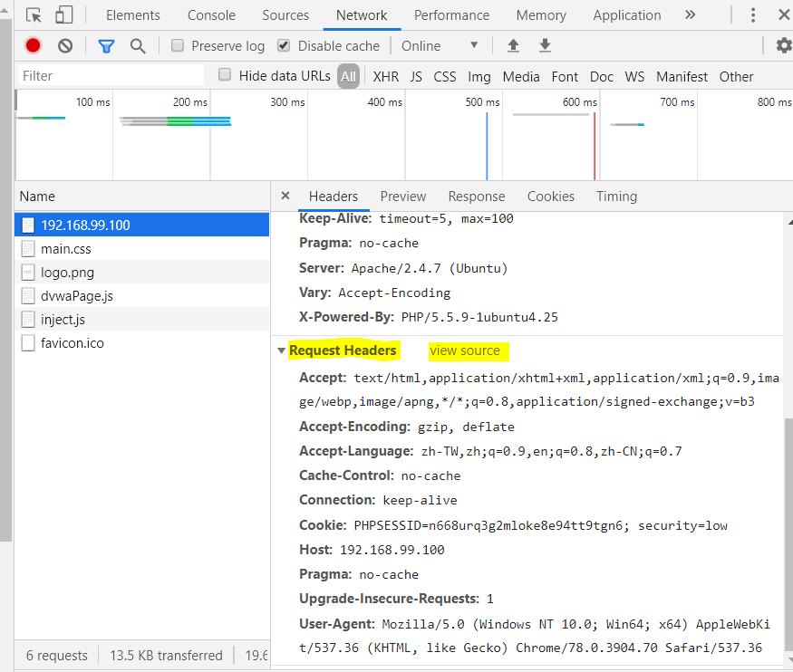This screenshot has height=672, width=793.
Task: Clear the network log
Action: pyautogui.click(x=65, y=46)
